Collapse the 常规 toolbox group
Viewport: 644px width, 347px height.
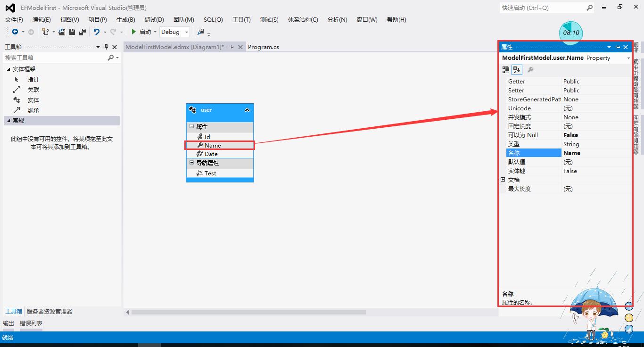[8, 121]
